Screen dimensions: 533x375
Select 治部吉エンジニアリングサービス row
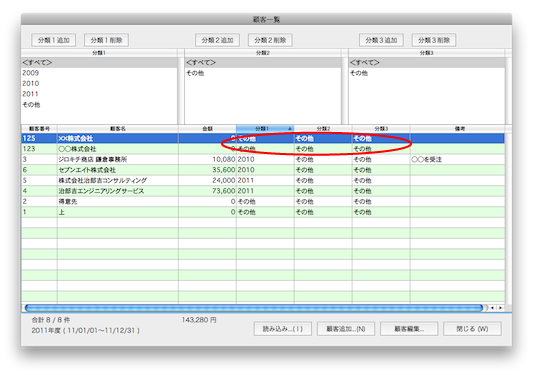[263, 191]
